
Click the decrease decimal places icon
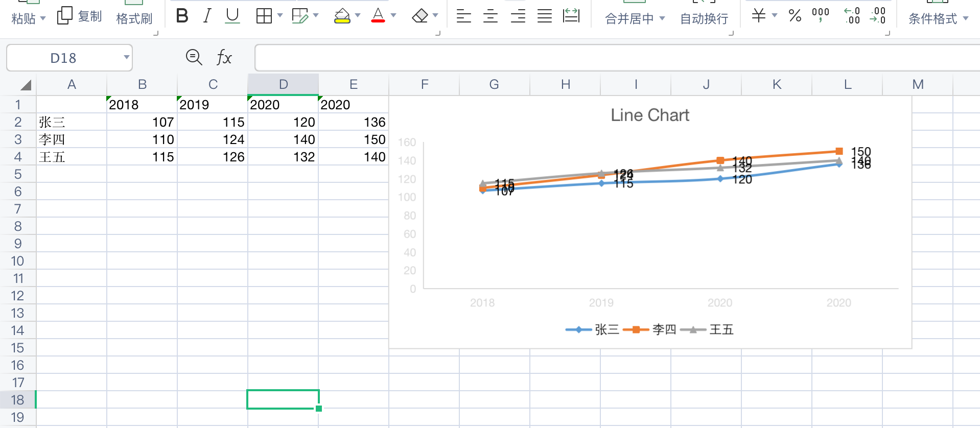878,15
